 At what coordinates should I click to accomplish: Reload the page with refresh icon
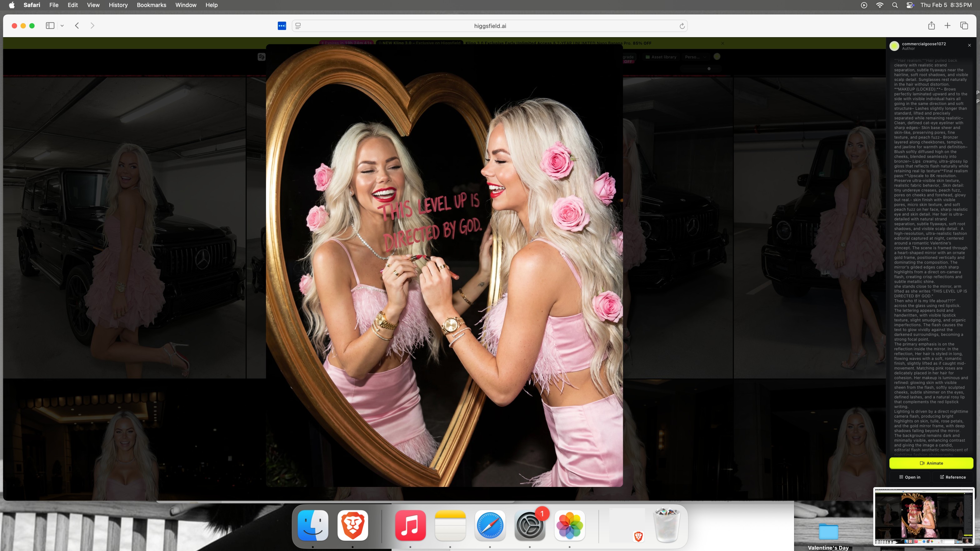tap(682, 26)
